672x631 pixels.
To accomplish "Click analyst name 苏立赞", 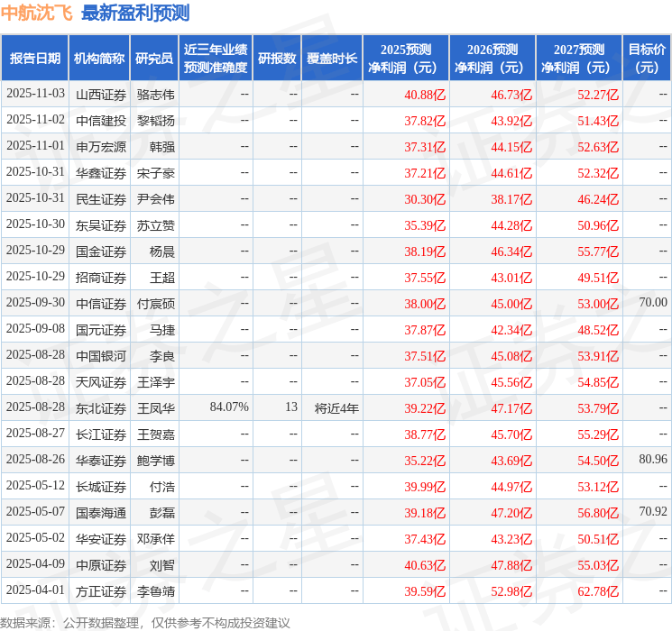I will [x=155, y=225].
